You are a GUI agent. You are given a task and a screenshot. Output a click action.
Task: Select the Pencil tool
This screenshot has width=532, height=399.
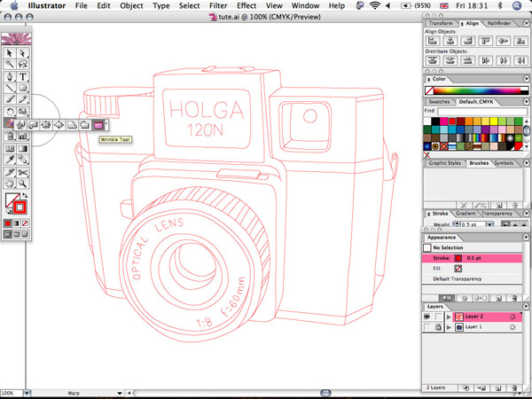click(x=23, y=99)
